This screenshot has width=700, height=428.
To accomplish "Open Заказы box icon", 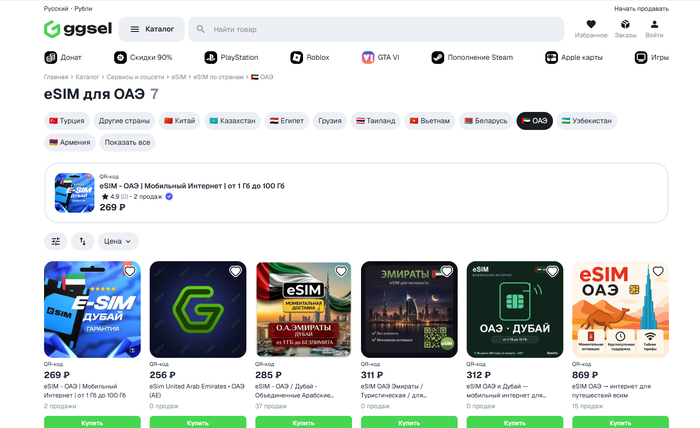I will tap(625, 29).
